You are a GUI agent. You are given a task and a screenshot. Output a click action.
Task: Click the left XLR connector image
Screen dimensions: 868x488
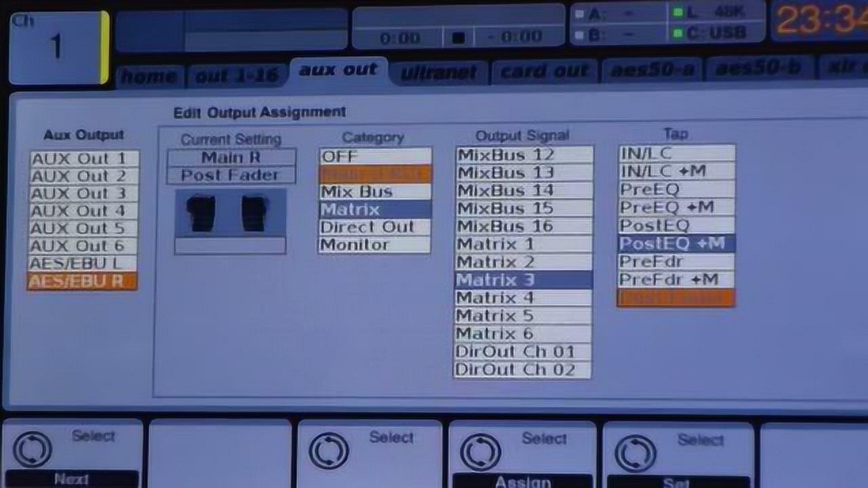(x=202, y=213)
